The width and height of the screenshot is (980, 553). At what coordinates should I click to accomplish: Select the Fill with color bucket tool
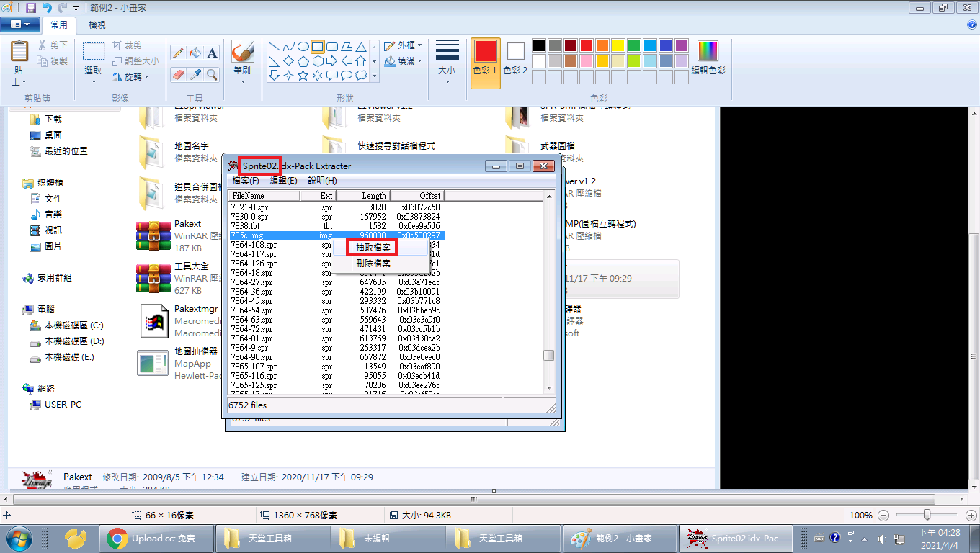[195, 53]
